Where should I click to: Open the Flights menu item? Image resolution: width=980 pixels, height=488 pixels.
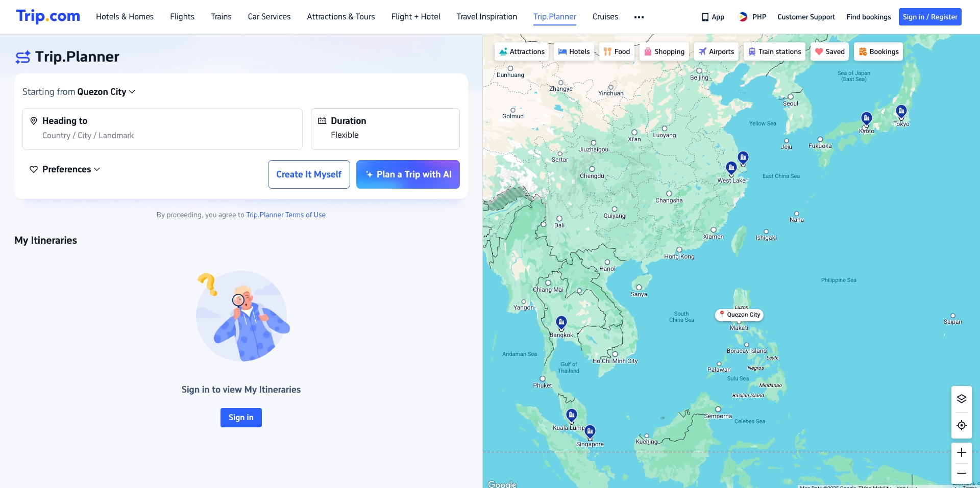click(x=182, y=17)
